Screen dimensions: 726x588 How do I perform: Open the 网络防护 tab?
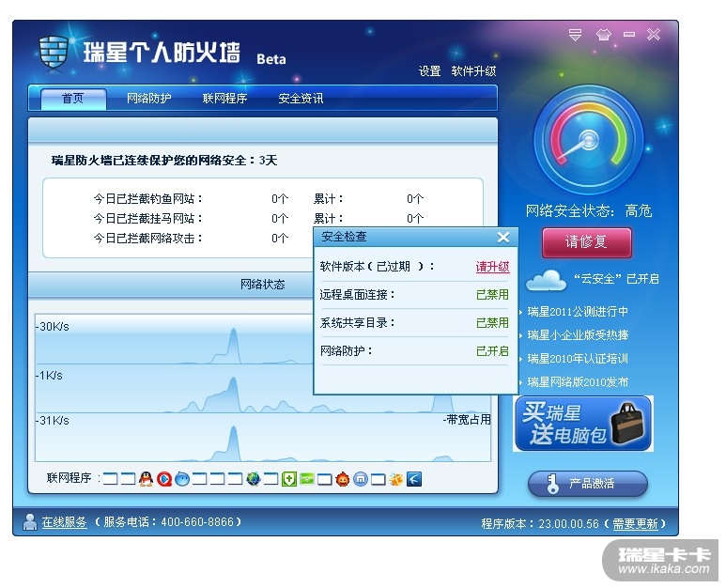(x=149, y=99)
